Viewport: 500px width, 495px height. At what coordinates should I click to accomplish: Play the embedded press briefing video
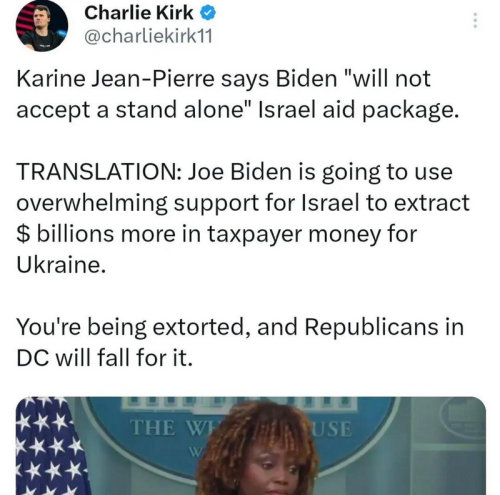[251, 446]
